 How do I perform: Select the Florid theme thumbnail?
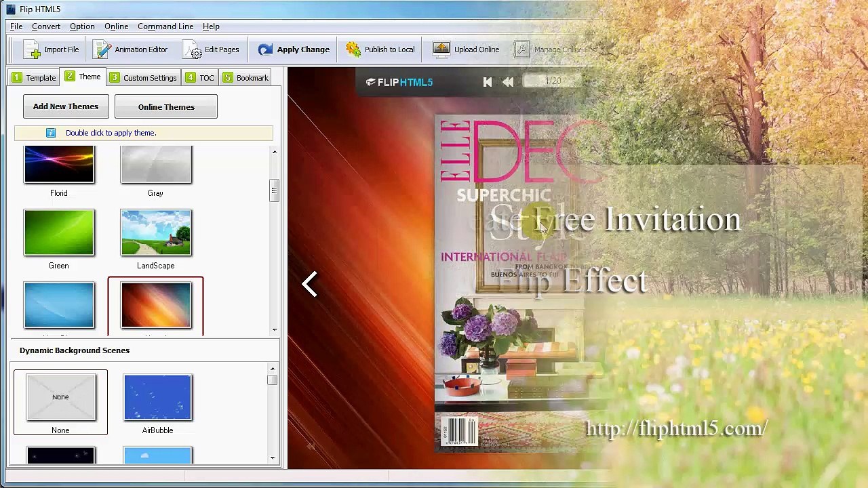point(59,165)
